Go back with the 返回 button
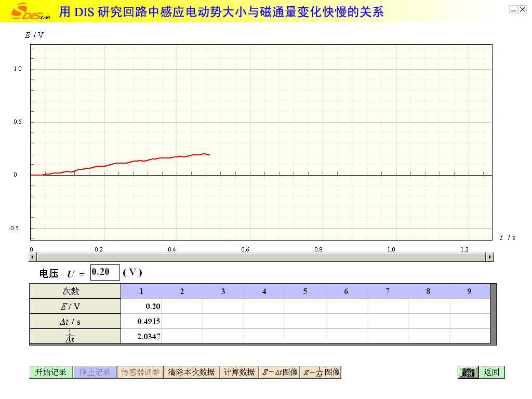 (491, 372)
